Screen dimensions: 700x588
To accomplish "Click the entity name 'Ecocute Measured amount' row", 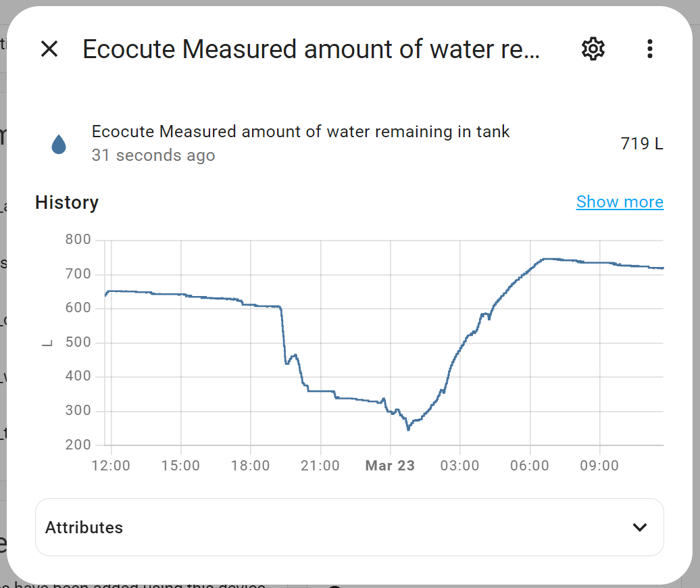I will 301,132.
